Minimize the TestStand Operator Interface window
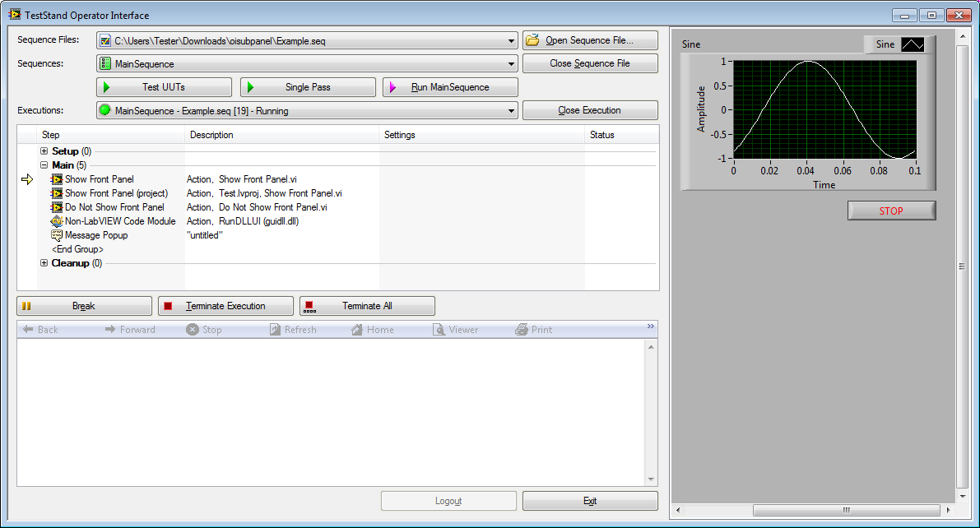The height and width of the screenshot is (528, 980). pyautogui.click(x=904, y=15)
